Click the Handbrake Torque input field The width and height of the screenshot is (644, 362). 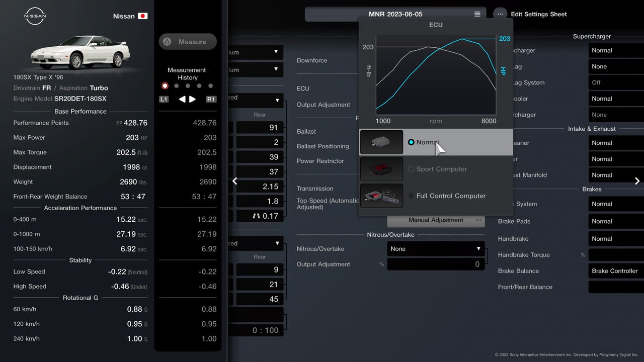click(616, 255)
